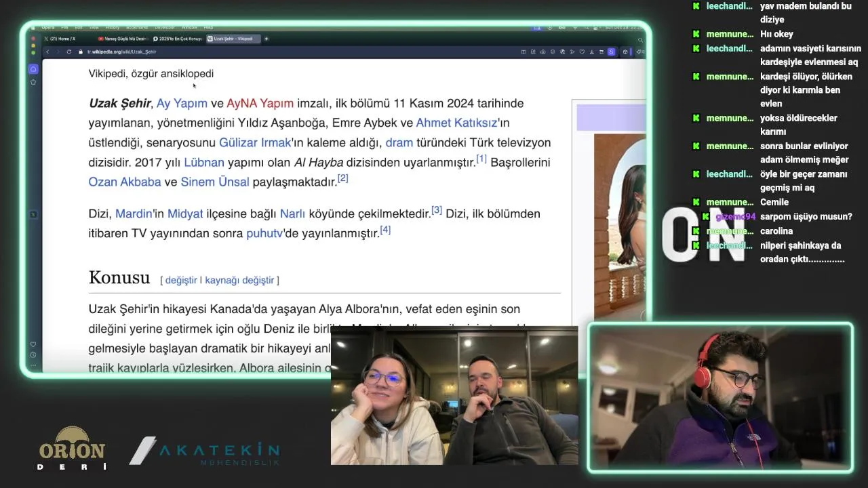Click the dram genre link
The image size is (868, 488).
point(399,143)
